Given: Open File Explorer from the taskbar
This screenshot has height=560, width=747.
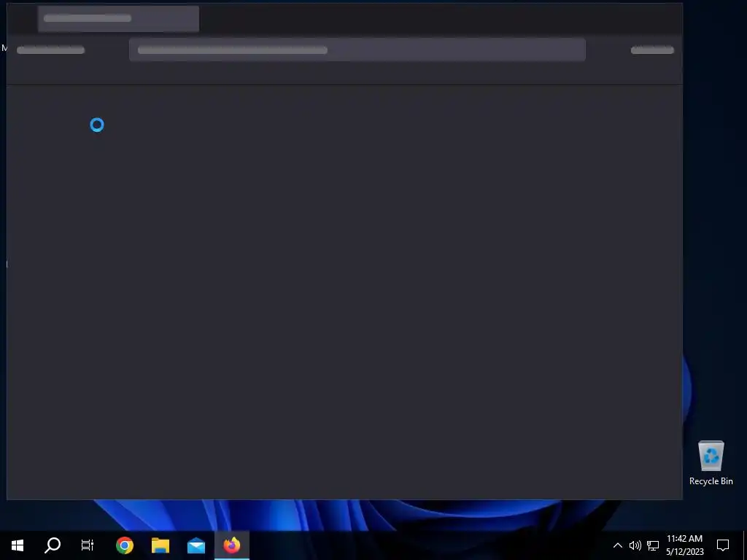Looking at the screenshot, I should (x=160, y=545).
